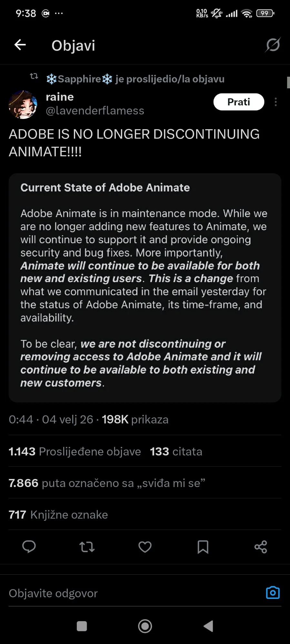
Task: Open Grok icon in top bar
Action: coord(273,45)
